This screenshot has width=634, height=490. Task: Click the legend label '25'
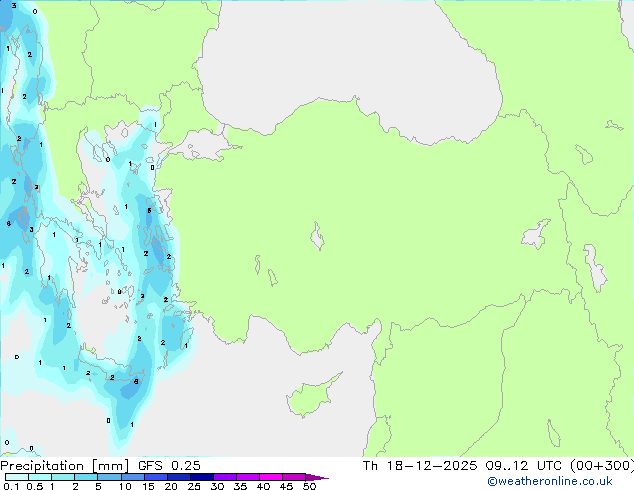pyautogui.click(x=194, y=486)
